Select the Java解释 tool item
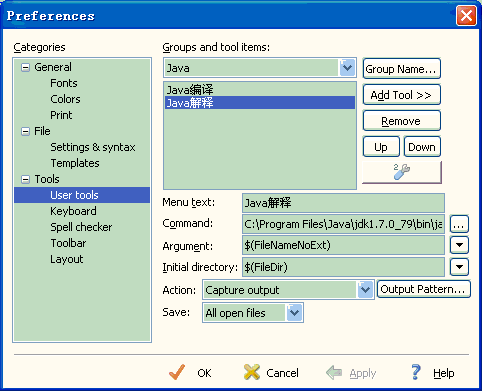Screen dimensions: 482x391 coord(260,103)
